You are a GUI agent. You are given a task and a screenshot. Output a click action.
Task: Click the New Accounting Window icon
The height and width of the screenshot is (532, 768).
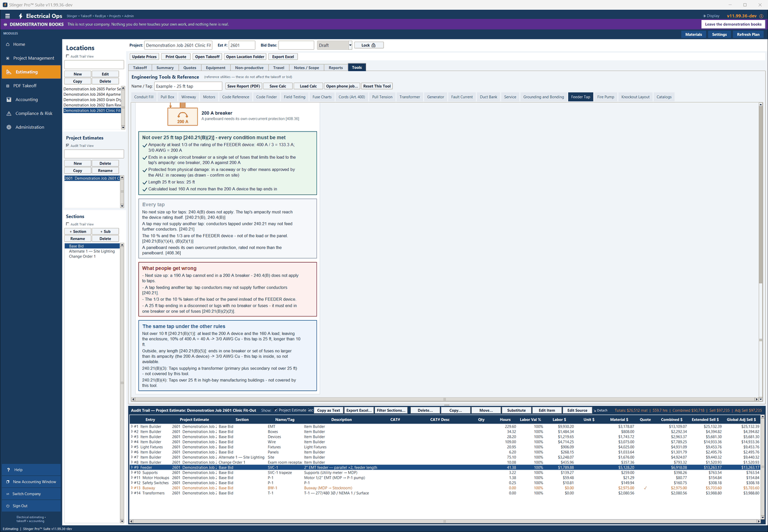coord(8,482)
